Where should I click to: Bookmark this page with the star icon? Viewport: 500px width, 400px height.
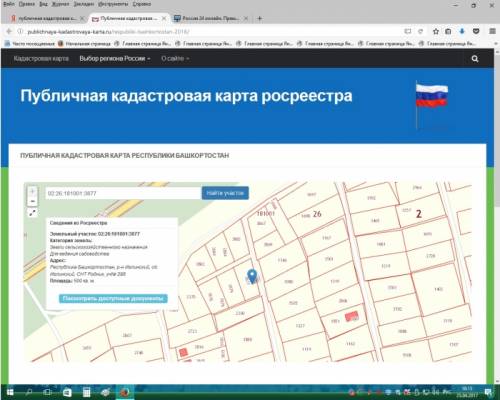coord(436,31)
